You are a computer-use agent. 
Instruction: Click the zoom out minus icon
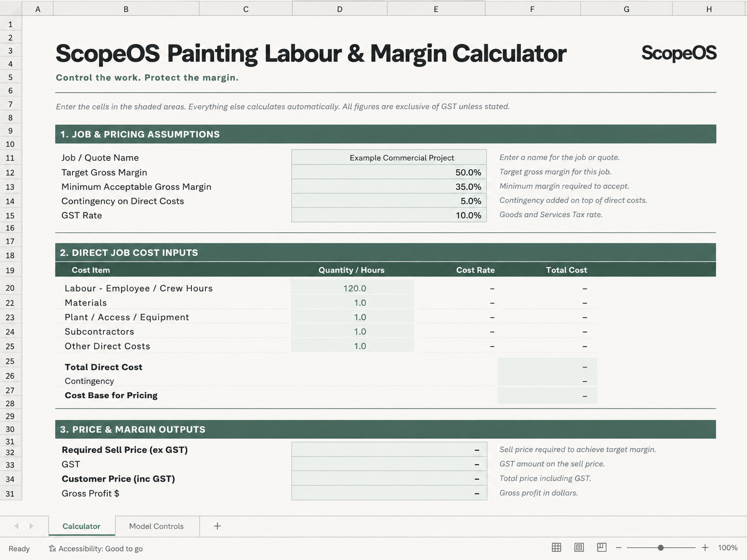[x=619, y=548]
